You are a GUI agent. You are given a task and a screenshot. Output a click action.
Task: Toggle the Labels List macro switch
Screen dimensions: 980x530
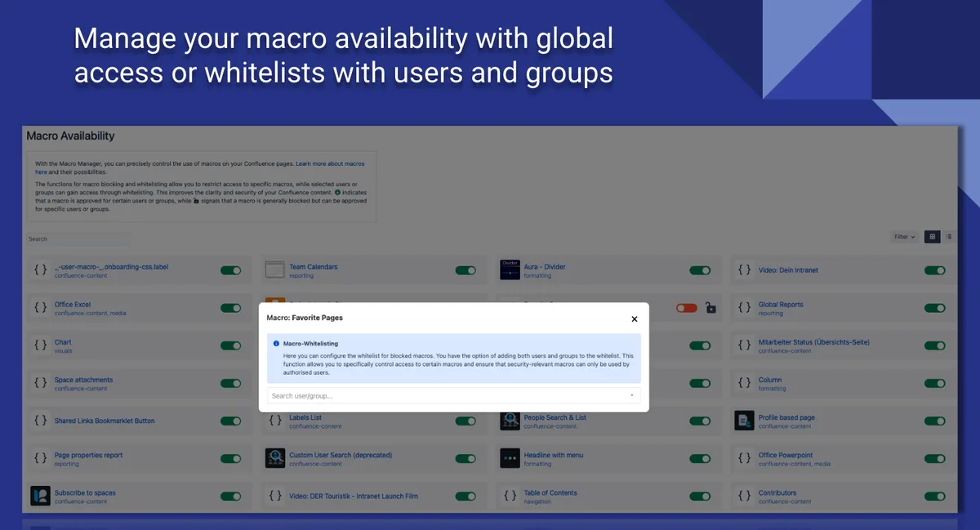(465, 421)
